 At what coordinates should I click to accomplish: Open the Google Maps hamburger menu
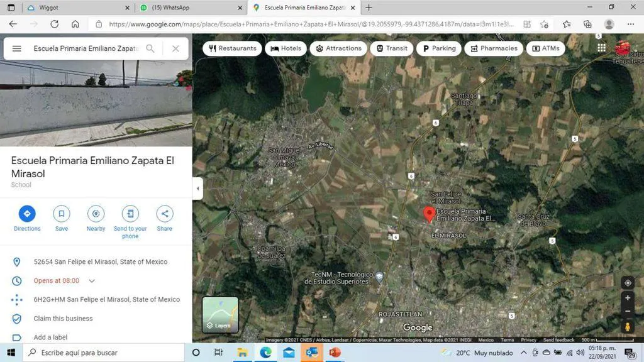coord(16,48)
